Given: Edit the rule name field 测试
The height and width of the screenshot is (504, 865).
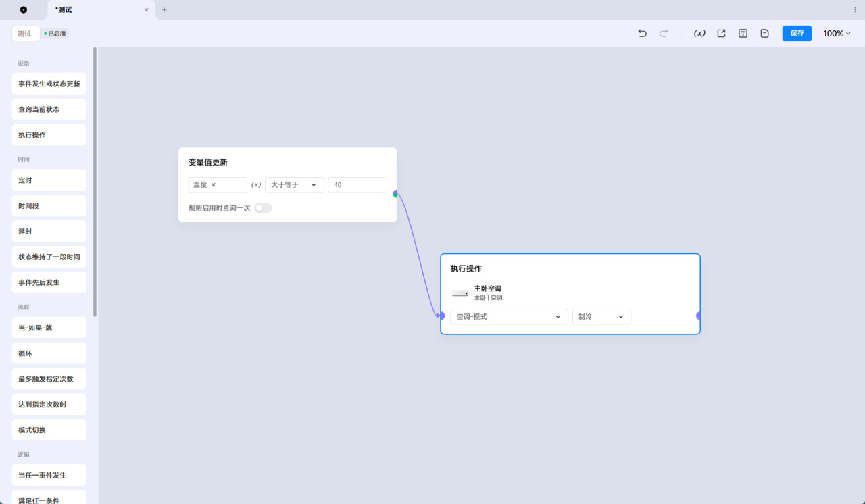Looking at the screenshot, I should [x=26, y=34].
